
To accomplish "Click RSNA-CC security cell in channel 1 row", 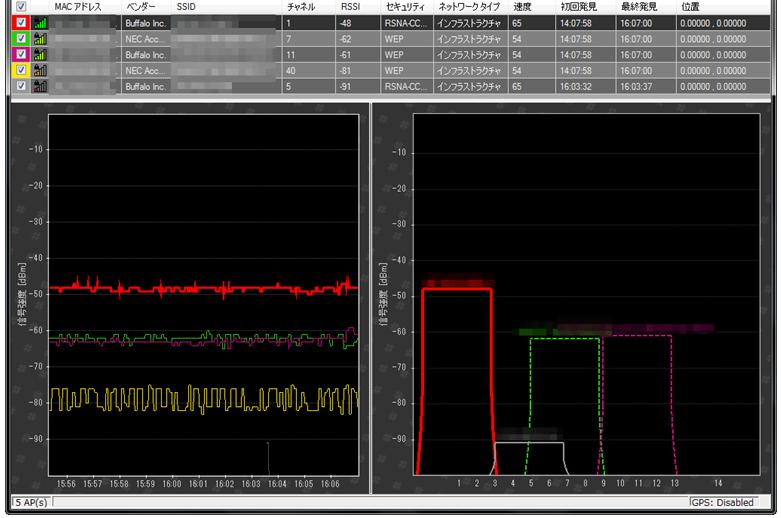I will pos(406,23).
